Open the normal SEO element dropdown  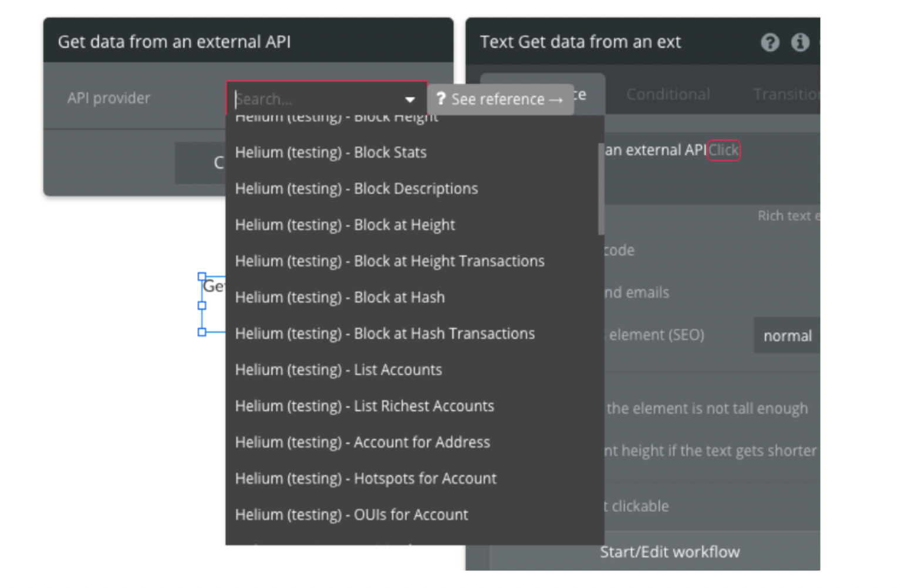(787, 336)
